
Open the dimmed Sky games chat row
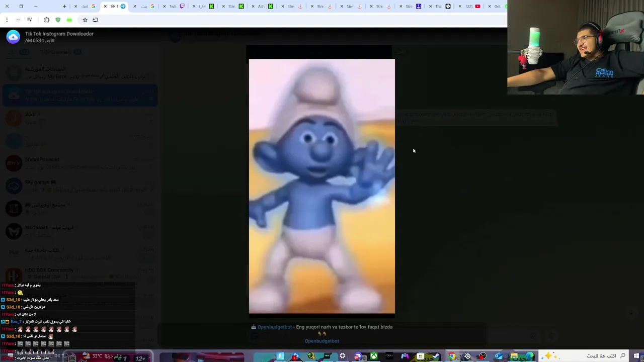[80, 186]
